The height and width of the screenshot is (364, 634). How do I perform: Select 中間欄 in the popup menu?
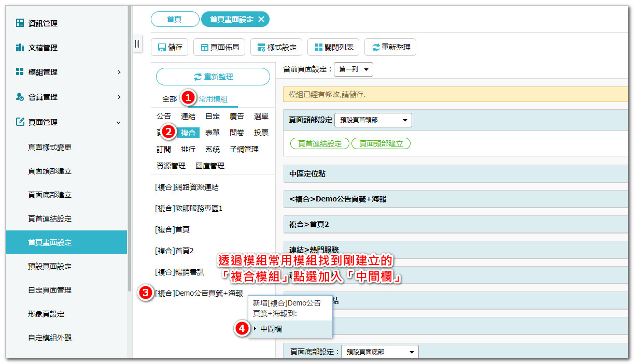(271, 329)
